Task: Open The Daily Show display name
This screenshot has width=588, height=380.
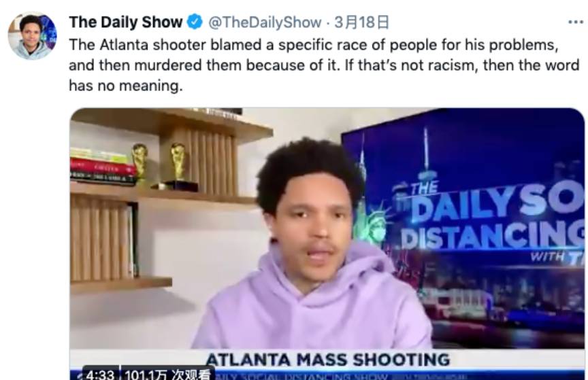Action: point(126,22)
